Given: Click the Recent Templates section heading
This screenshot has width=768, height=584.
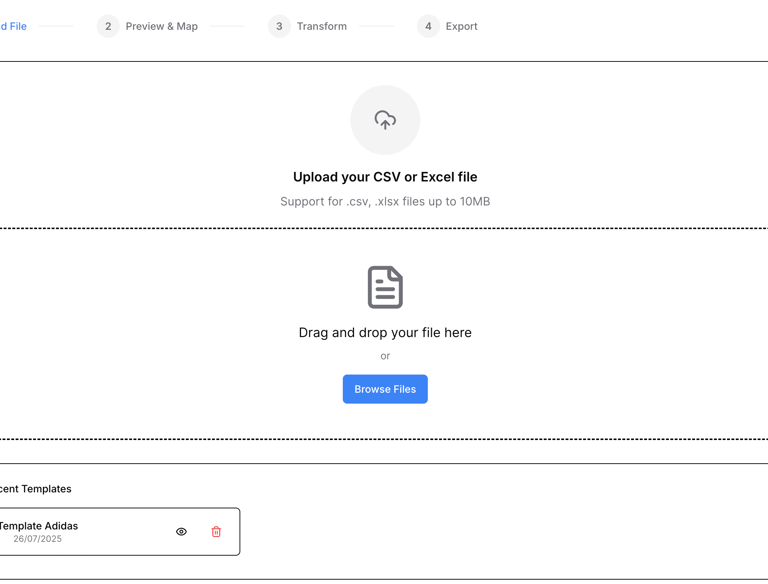Looking at the screenshot, I should click(35, 489).
